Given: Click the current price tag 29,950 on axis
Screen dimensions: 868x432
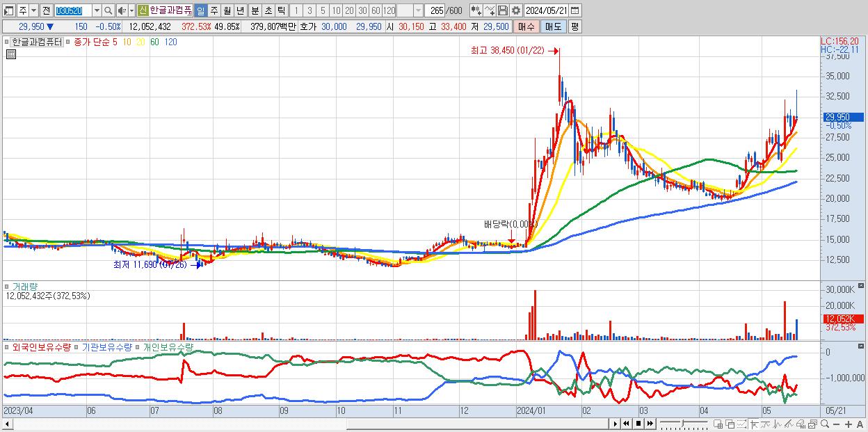Looking at the screenshot, I should [x=842, y=117].
